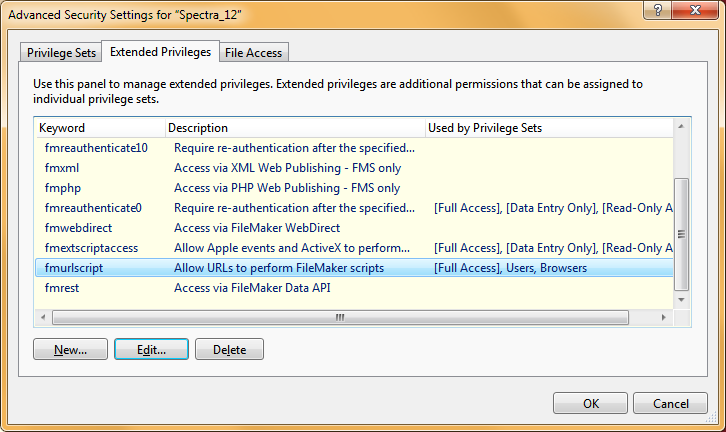
Task: Create a new extended privilege with New...
Action: (x=70, y=350)
